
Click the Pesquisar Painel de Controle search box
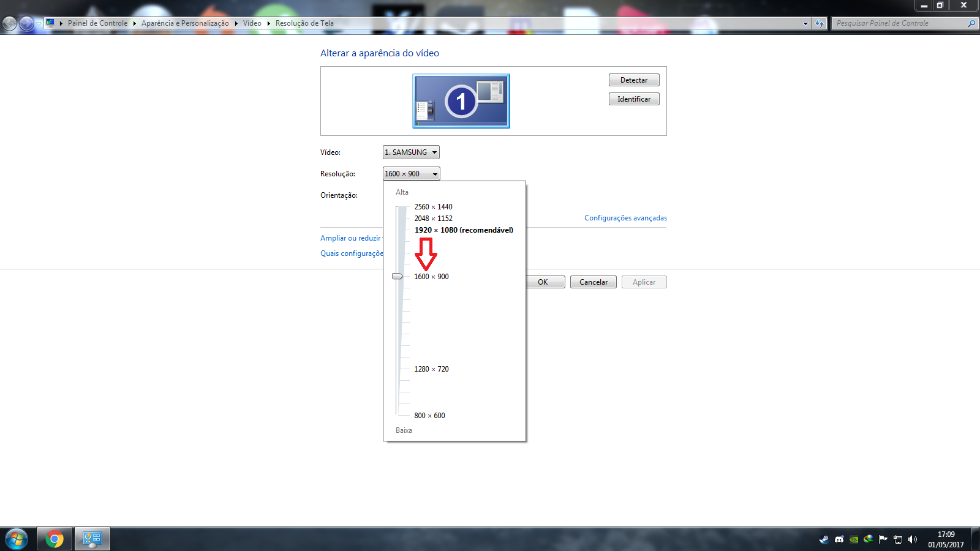coord(897,23)
